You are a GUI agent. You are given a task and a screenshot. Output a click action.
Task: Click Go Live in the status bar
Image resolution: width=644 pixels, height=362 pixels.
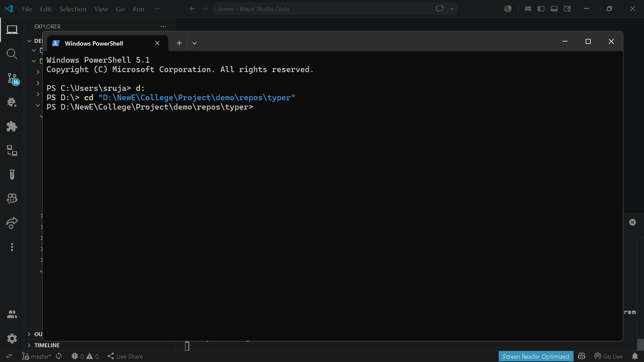[x=608, y=356]
